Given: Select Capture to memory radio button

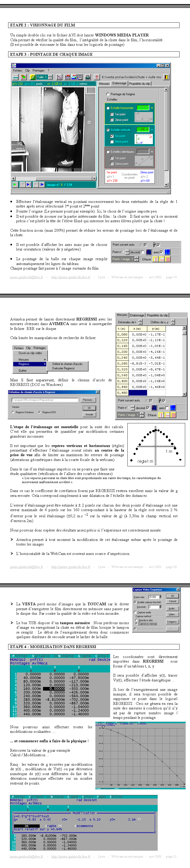Looking at the screenshot, I should 137,624.
